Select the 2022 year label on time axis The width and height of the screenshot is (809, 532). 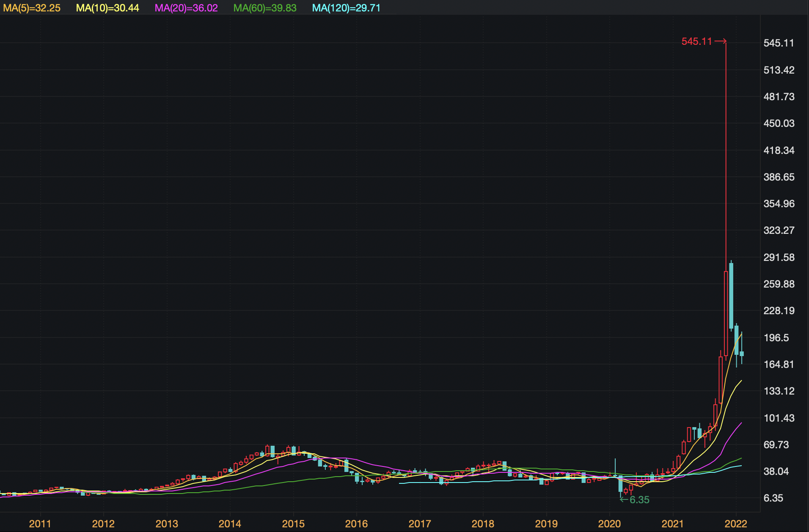point(736,524)
